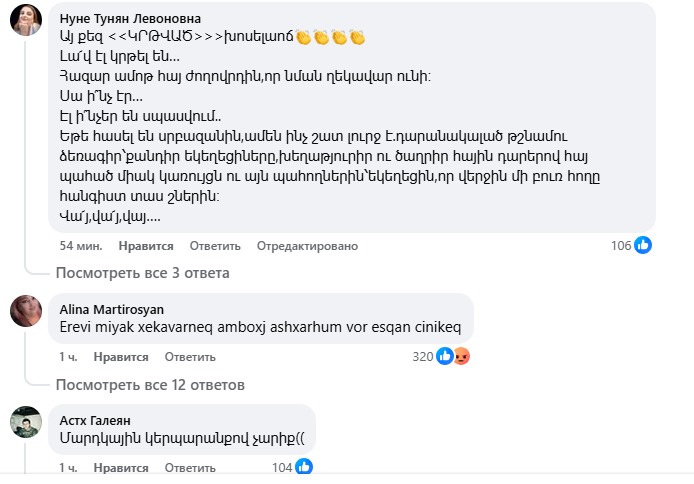Click Астх Галеян's avatar image

click(25, 421)
